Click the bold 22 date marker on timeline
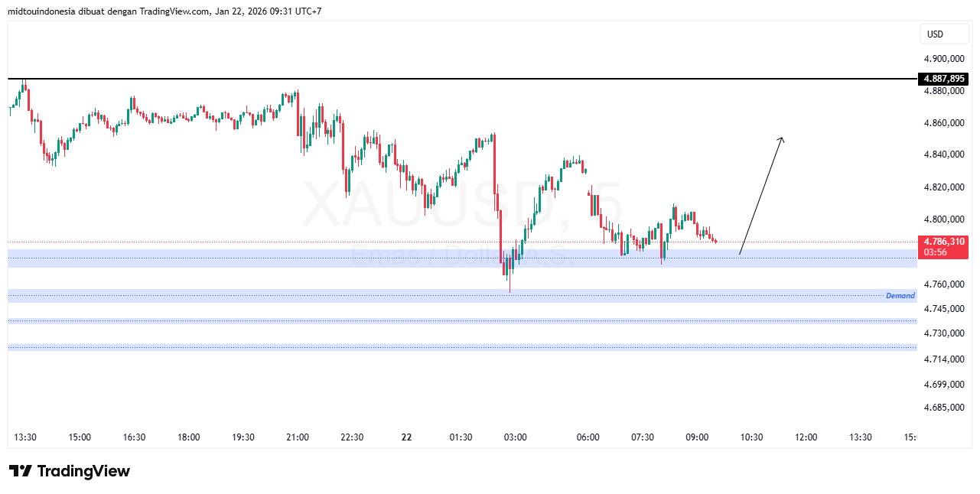Screen dimensions: 980x494 [405, 437]
